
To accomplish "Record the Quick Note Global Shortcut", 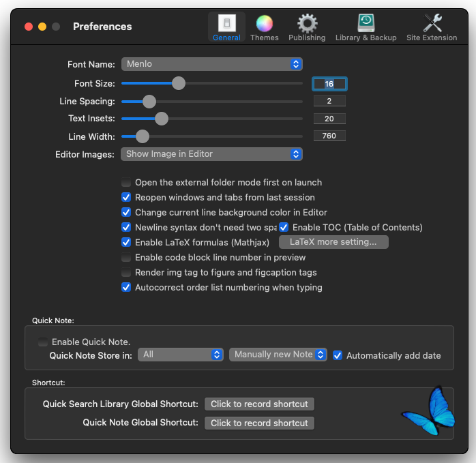I will [259, 423].
